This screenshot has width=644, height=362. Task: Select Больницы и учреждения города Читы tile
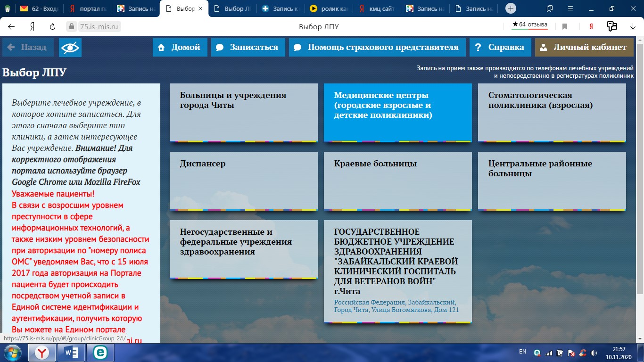[x=243, y=113]
